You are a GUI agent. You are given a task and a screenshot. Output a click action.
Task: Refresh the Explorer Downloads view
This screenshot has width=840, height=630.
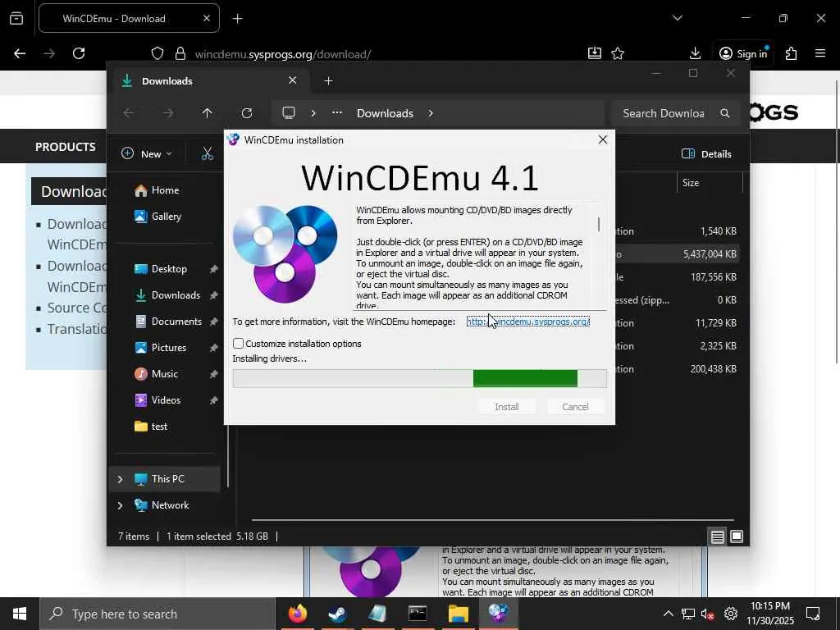(x=246, y=113)
